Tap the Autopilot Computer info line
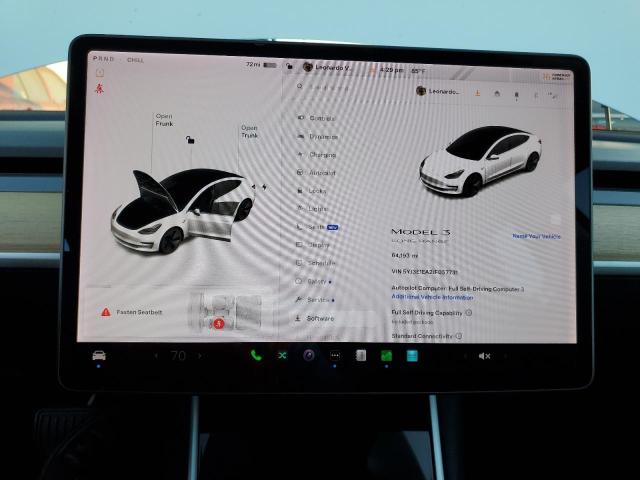640x480 pixels. coord(458,289)
